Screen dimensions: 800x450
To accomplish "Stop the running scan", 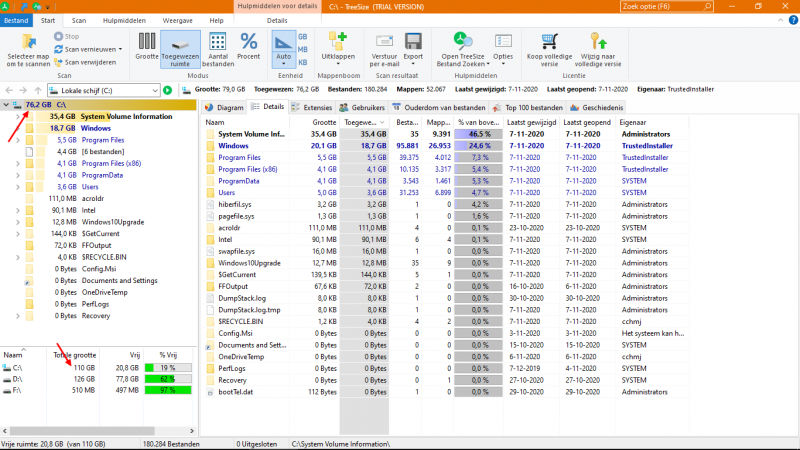I will coord(67,36).
